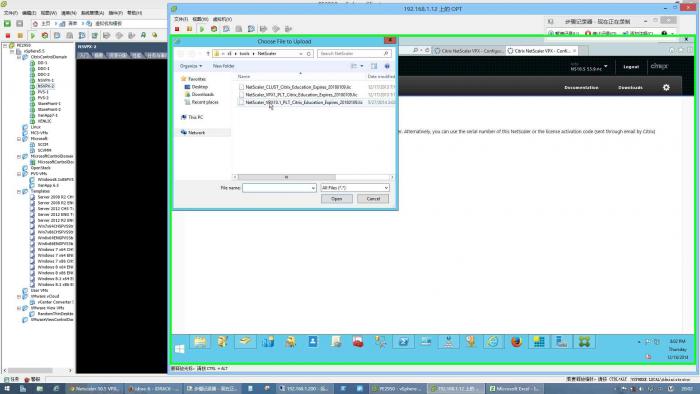Select NSVPX-2 in the vSphere inventory tree
This screenshot has height=394, width=700.
(46, 86)
